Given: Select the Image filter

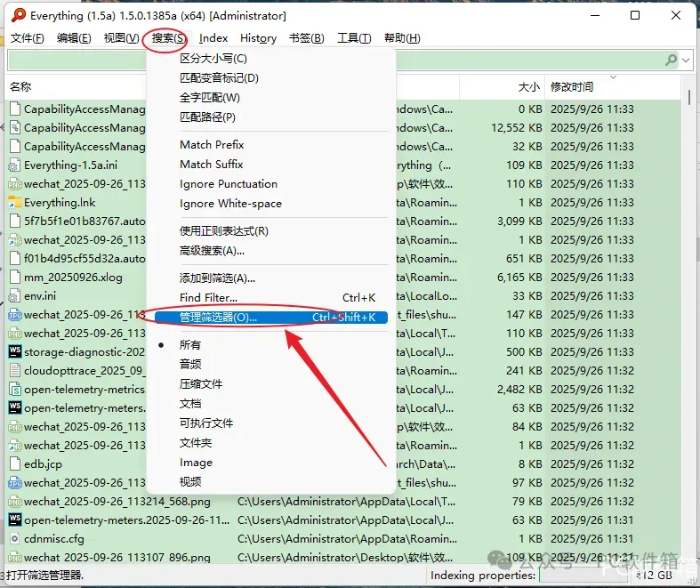Looking at the screenshot, I should (x=271, y=463).
